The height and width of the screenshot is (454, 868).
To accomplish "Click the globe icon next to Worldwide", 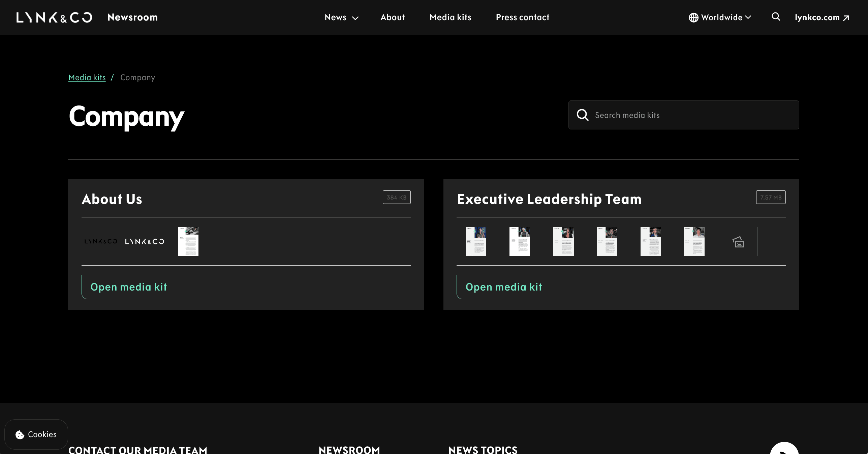I will point(693,18).
